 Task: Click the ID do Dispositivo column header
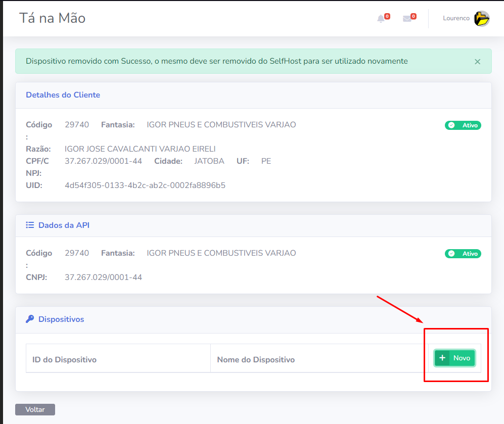click(x=64, y=360)
